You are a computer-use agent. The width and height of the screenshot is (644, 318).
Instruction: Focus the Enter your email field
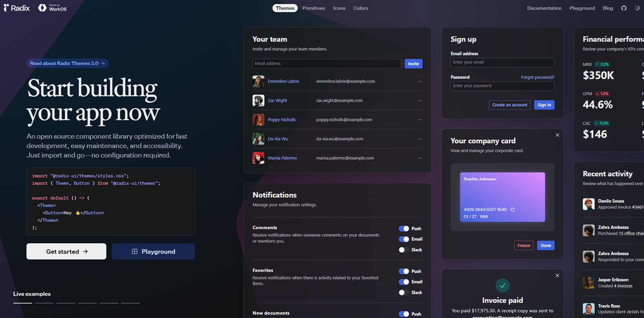(x=502, y=62)
